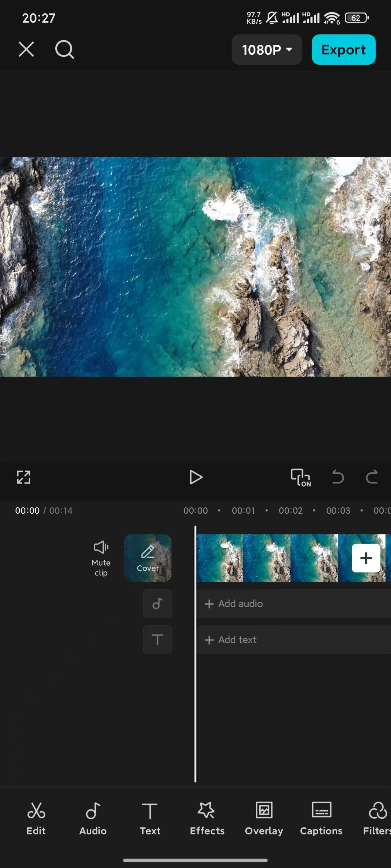Tap the 00:02 timeline ruler mark
The width and height of the screenshot is (391, 868).
291,511
